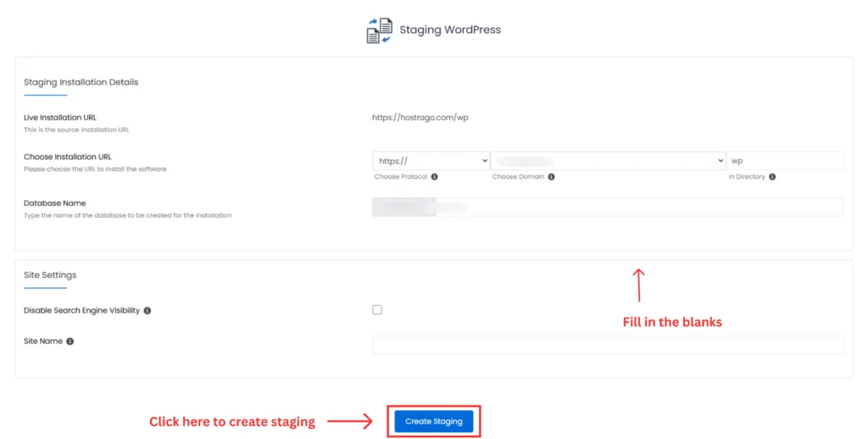This screenshot has width=868, height=439.
Task: Click the Choose Installation URL label
Action: point(68,157)
